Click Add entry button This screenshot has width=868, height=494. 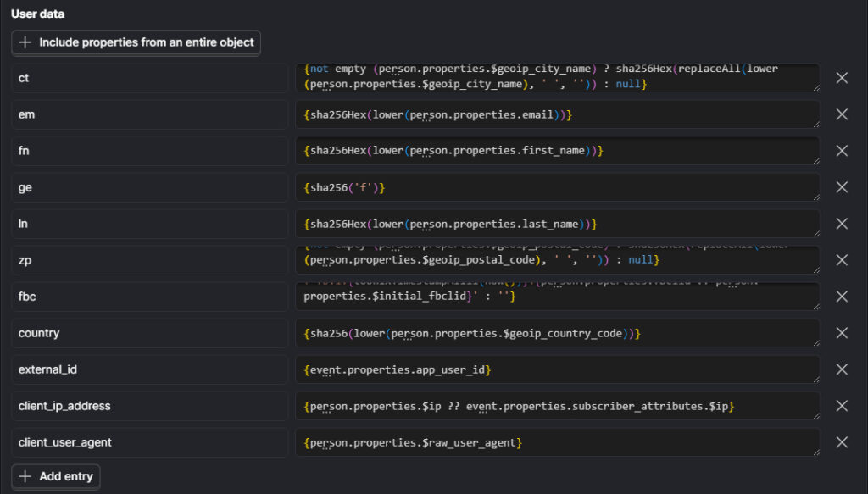click(56, 476)
